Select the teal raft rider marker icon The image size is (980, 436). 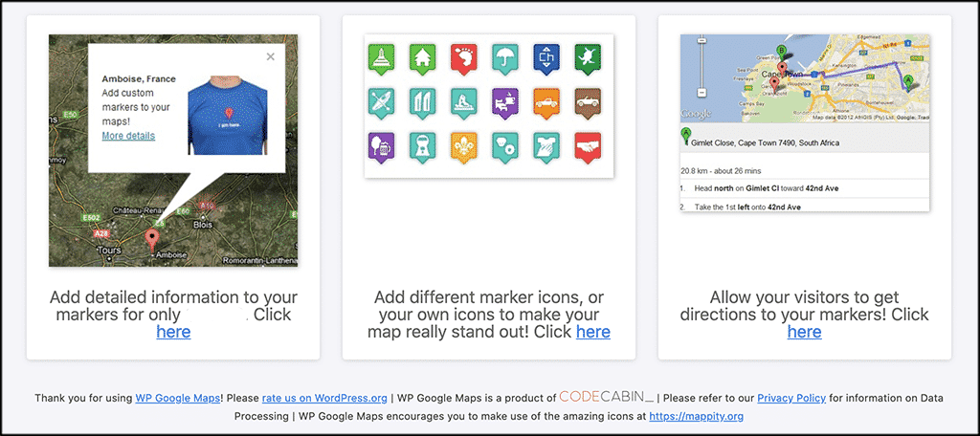point(463,103)
